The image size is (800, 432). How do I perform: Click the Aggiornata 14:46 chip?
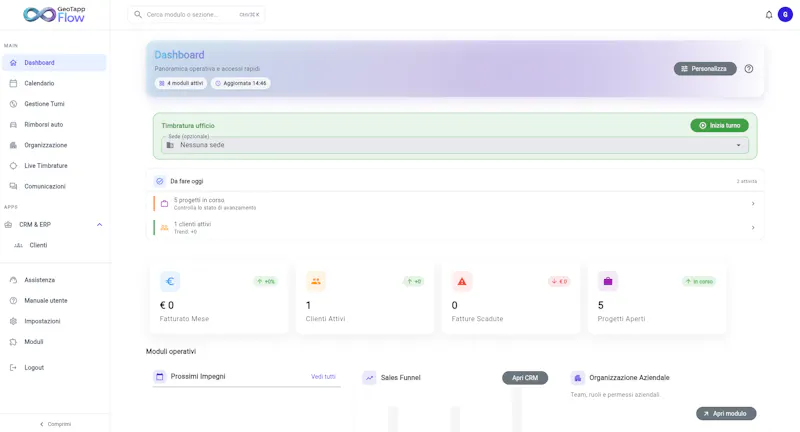[x=241, y=83]
